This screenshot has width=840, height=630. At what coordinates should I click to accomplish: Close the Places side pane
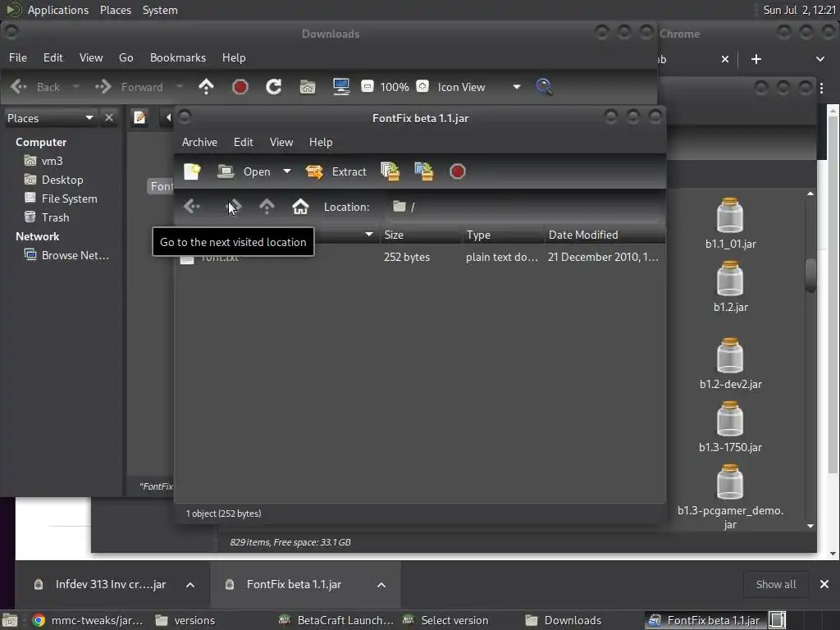click(109, 117)
